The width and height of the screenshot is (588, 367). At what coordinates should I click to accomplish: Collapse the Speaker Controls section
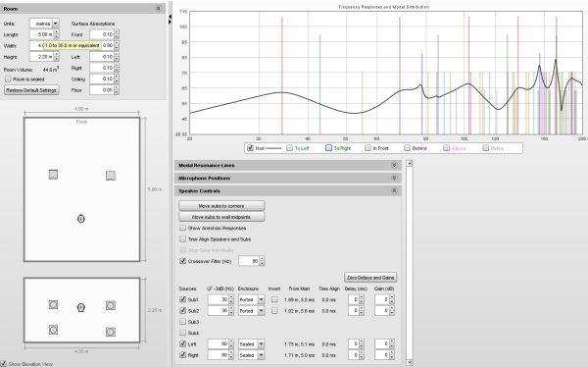(x=394, y=190)
